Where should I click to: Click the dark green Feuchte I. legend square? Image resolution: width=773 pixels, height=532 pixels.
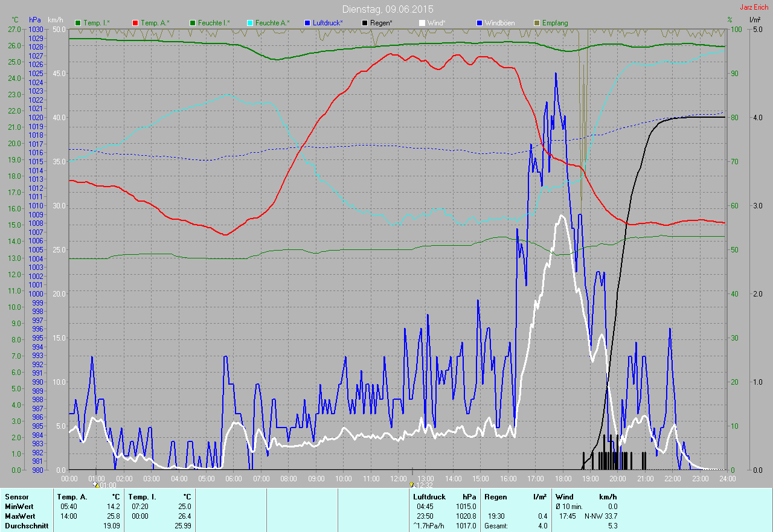[193, 23]
